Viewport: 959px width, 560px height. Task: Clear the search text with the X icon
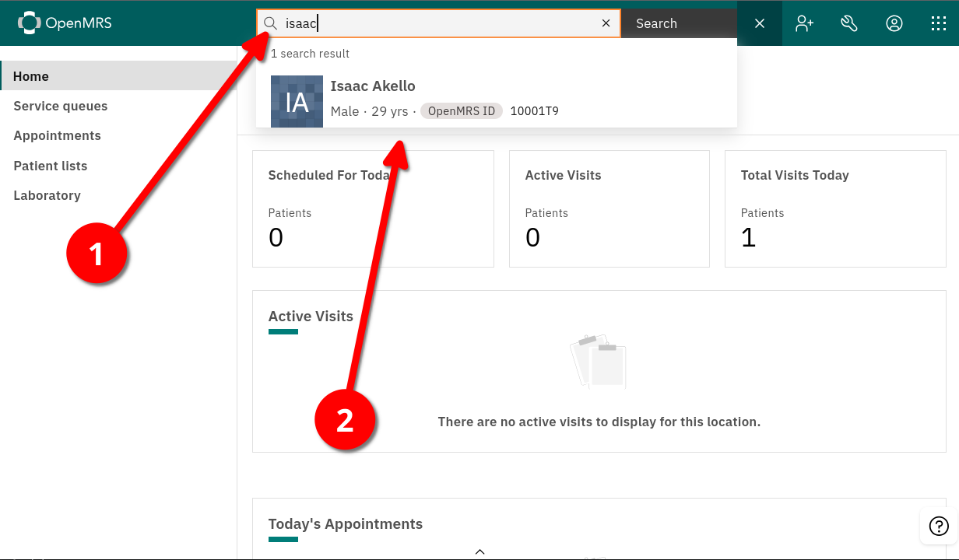click(x=606, y=23)
